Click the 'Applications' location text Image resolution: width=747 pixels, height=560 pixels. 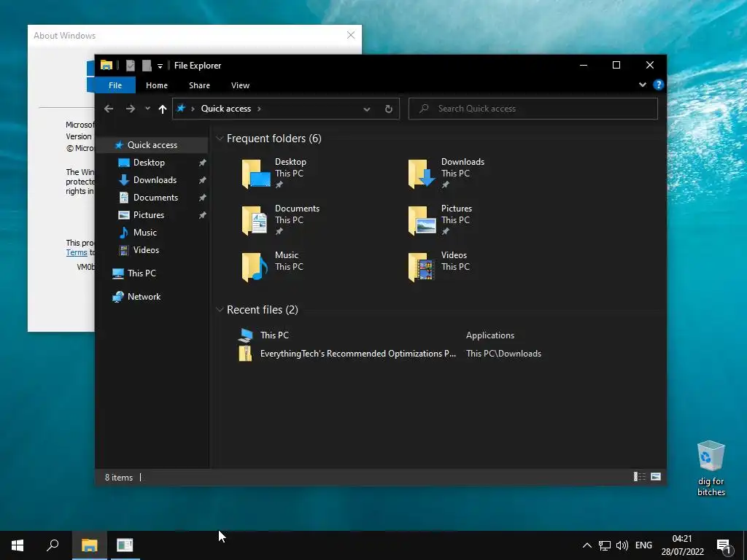[490, 335]
